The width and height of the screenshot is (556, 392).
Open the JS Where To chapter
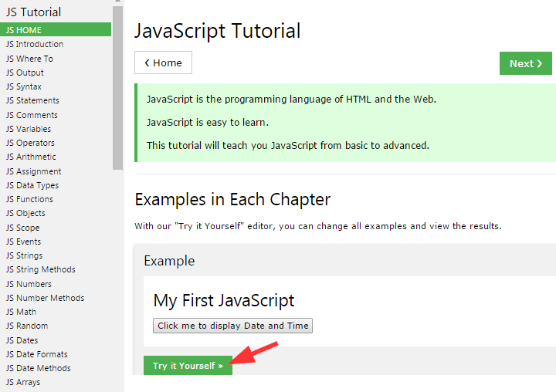pos(29,59)
